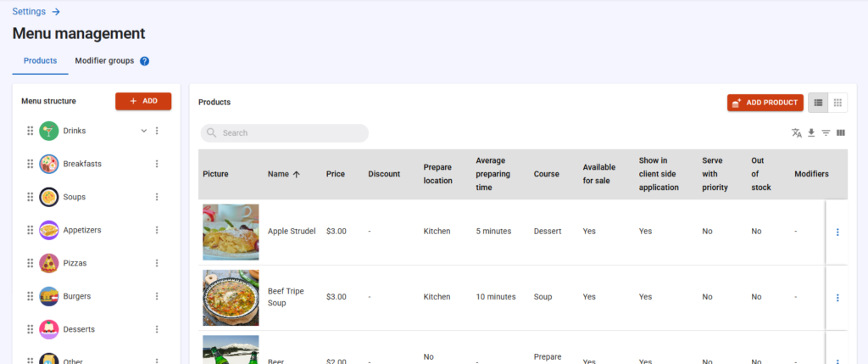
Task: Sort the table by Name column
Action: click(x=284, y=174)
